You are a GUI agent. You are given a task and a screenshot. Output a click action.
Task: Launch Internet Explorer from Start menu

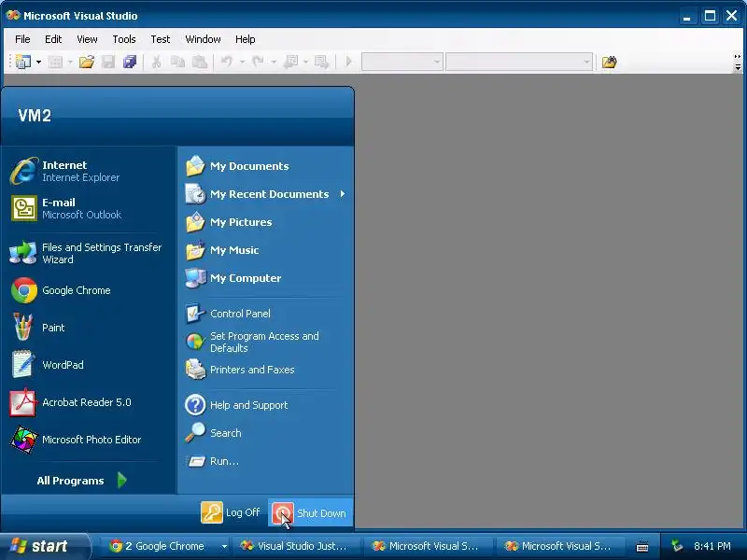[89, 171]
